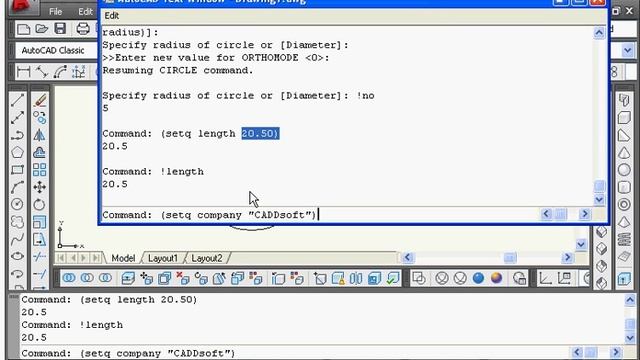The image size is (640, 360).
Task: Open File menu in main window
Action: pyautogui.click(x=55, y=11)
